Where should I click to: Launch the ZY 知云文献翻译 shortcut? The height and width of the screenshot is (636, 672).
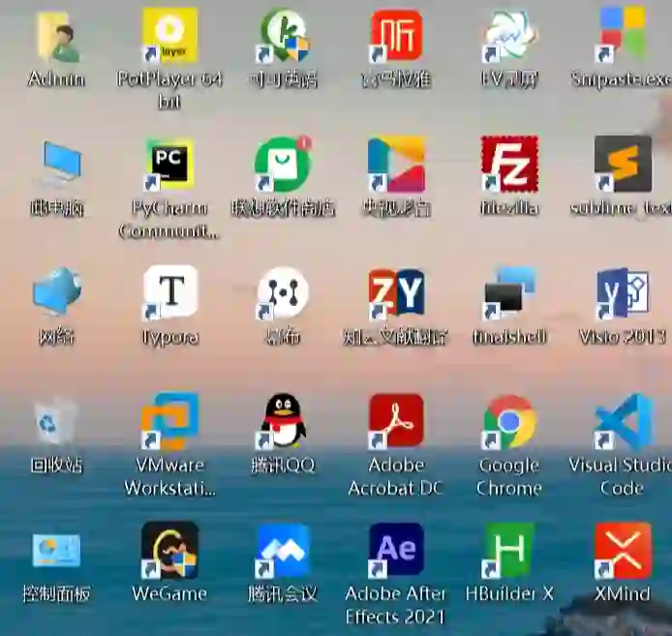coord(396,294)
